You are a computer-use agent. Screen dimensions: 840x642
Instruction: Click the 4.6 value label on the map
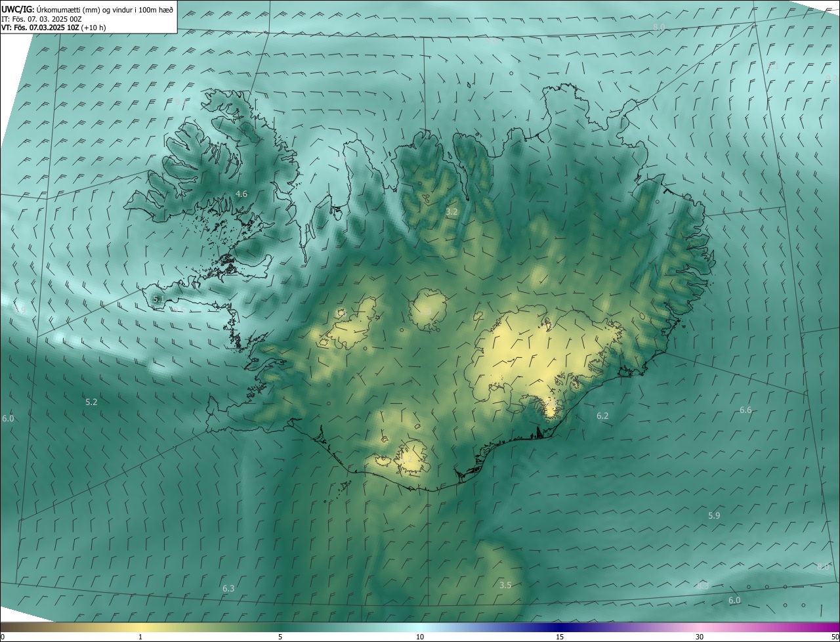click(x=241, y=194)
